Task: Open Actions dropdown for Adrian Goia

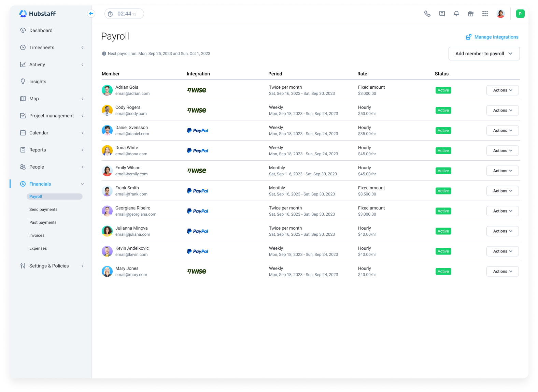Action: tap(502, 90)
